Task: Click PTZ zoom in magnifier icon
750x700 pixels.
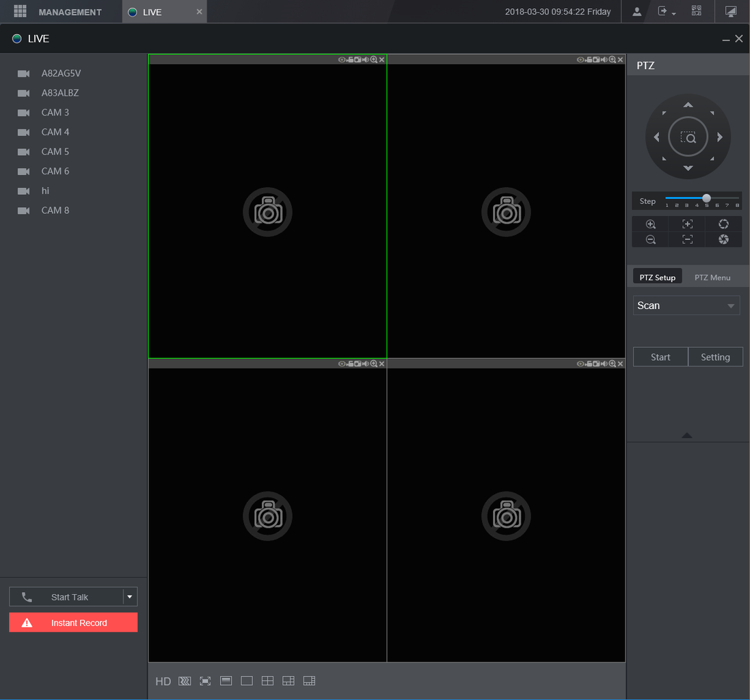Action: pos(651,224)
